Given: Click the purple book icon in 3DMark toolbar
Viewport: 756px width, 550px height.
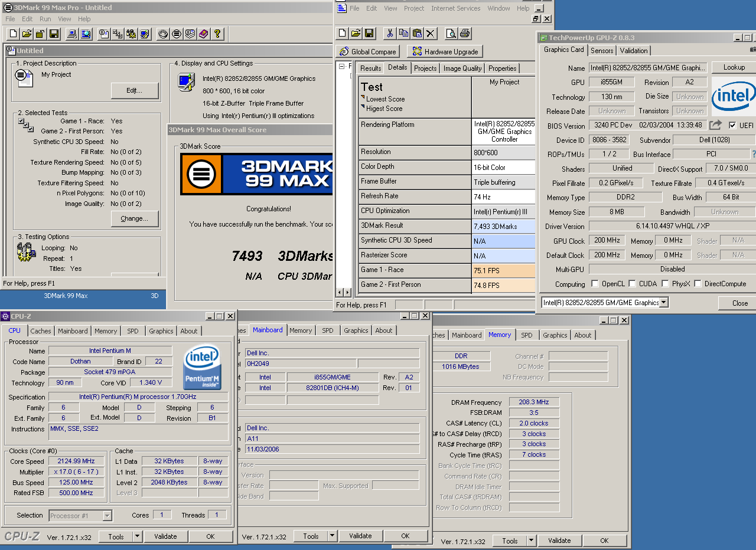Looking at the screenshot, I should click(204, 34).
